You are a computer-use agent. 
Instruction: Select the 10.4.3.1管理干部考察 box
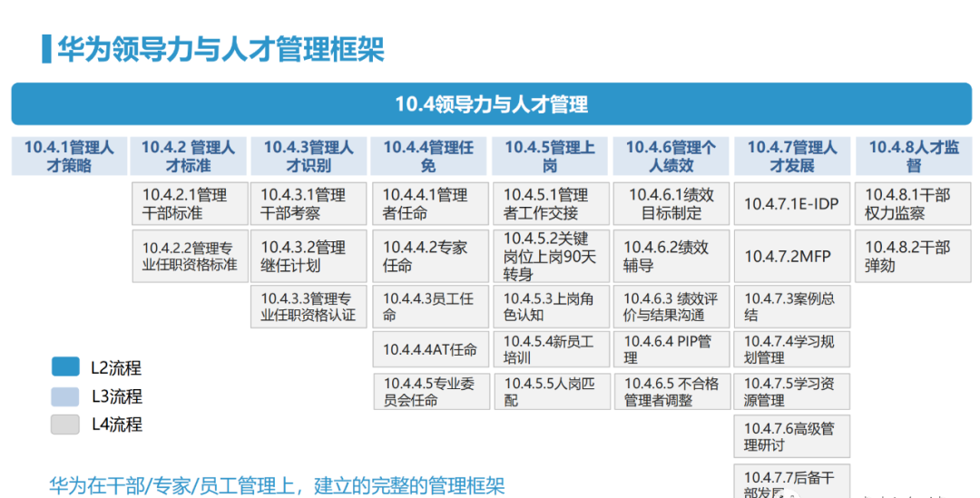point(309,204)
